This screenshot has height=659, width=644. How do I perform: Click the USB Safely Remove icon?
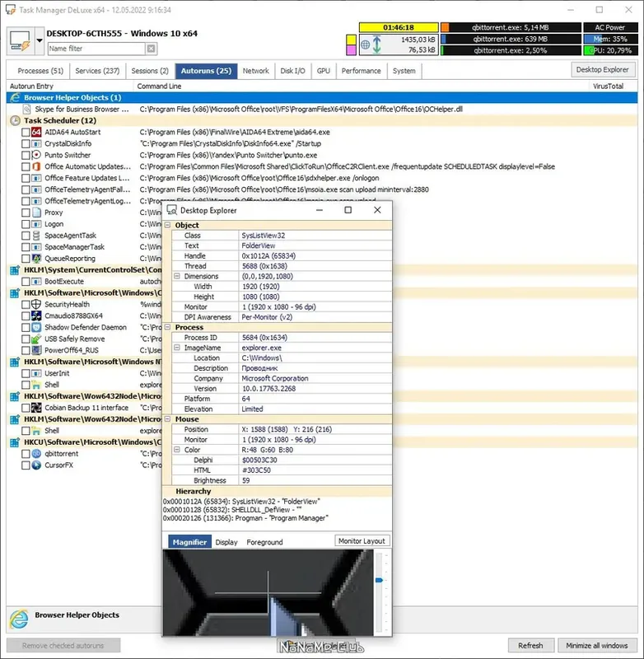pos(36,339)
